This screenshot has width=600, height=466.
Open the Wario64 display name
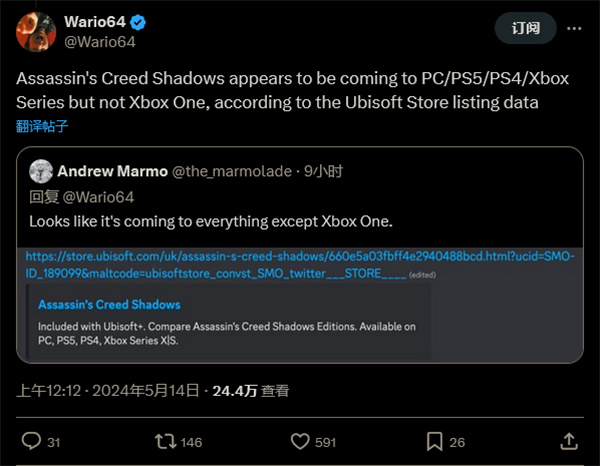coord(95,22)
